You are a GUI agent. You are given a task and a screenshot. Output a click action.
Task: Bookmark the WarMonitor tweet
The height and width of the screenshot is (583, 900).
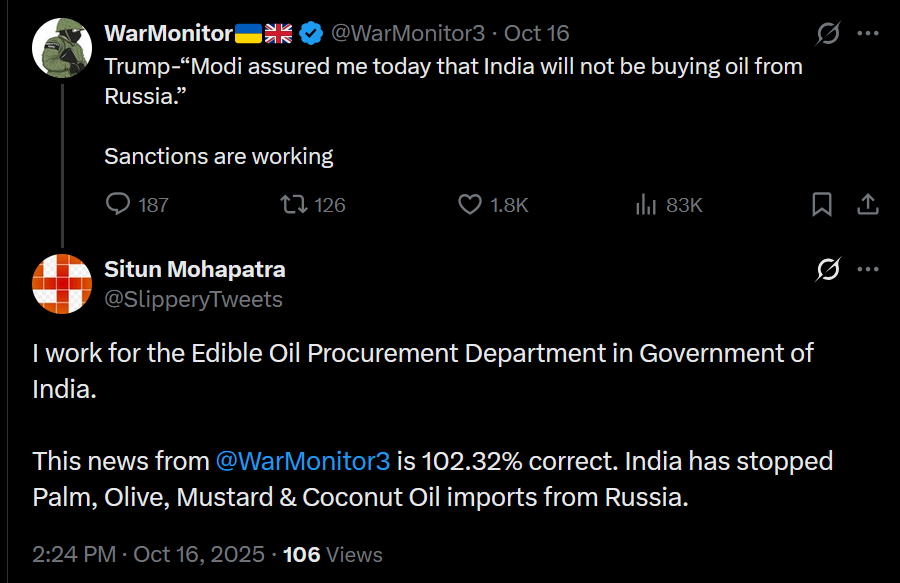point(821,205)
